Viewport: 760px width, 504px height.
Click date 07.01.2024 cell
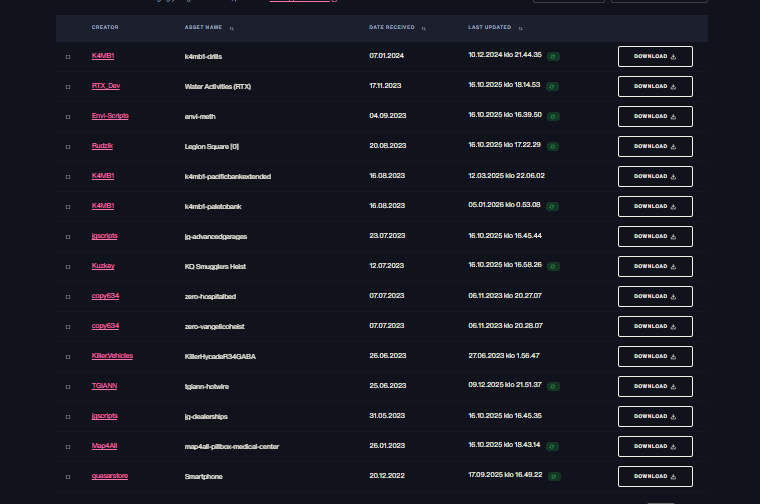pyautogui.click(x=386, y=56)
